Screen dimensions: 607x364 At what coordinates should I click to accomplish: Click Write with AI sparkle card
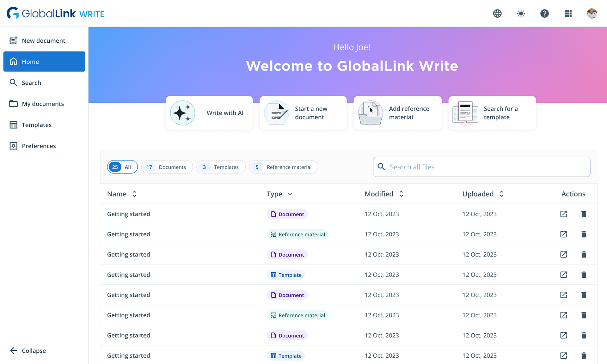(x=209, y=113)
